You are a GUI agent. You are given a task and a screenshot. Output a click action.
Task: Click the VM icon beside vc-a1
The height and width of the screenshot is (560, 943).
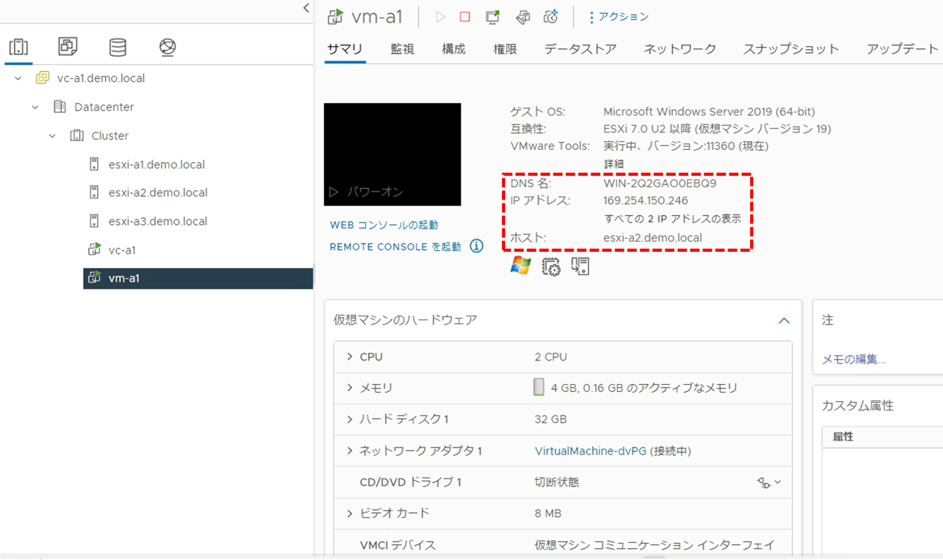(94, 250)
